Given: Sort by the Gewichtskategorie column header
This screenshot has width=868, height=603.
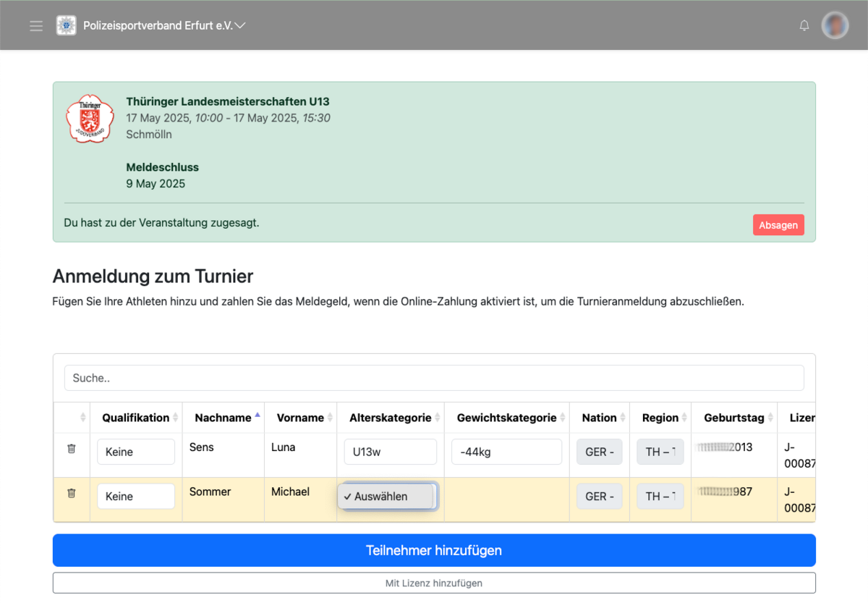Looking at the screenshot, I should 506,418.
